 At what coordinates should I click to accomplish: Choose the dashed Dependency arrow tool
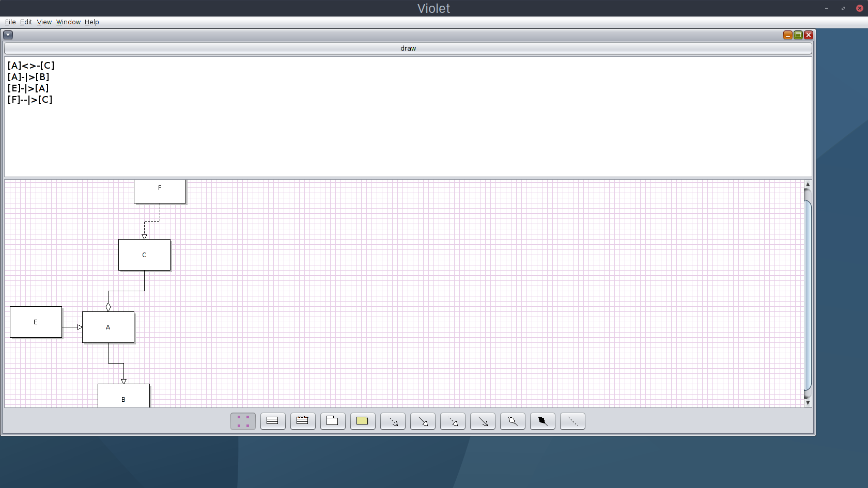[x=393, y=421]
